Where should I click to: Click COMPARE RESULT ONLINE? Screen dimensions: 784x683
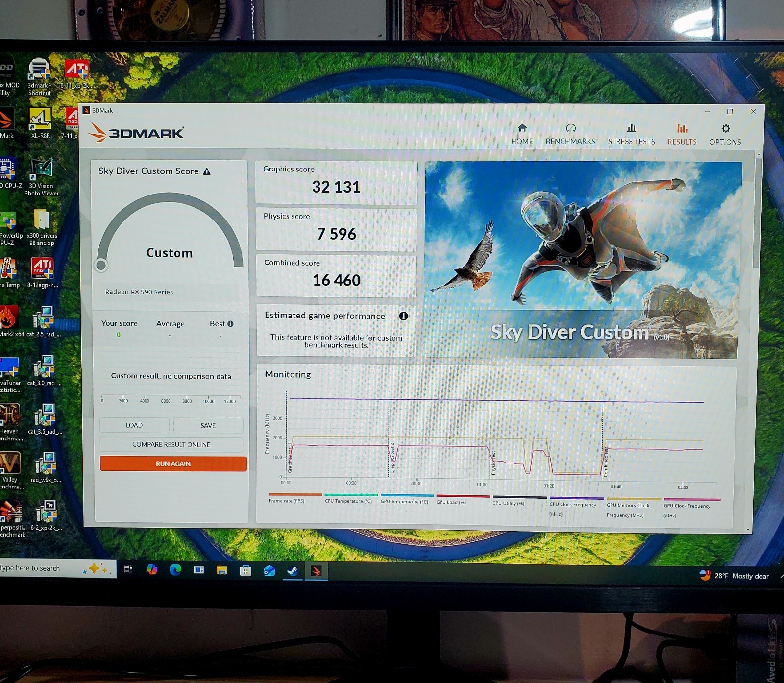171,444
